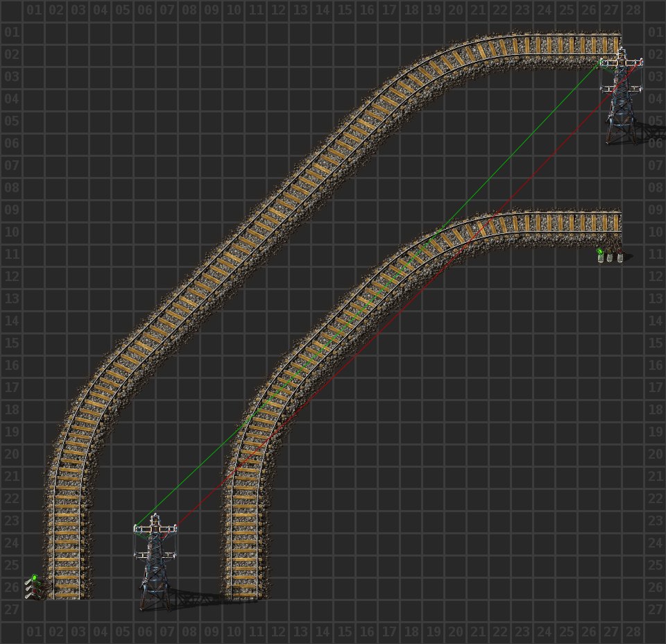Image resolution: width=666 pixels, height=644 pixels.
Task: Click column label 01 in the top header
Action: point(34,10)
